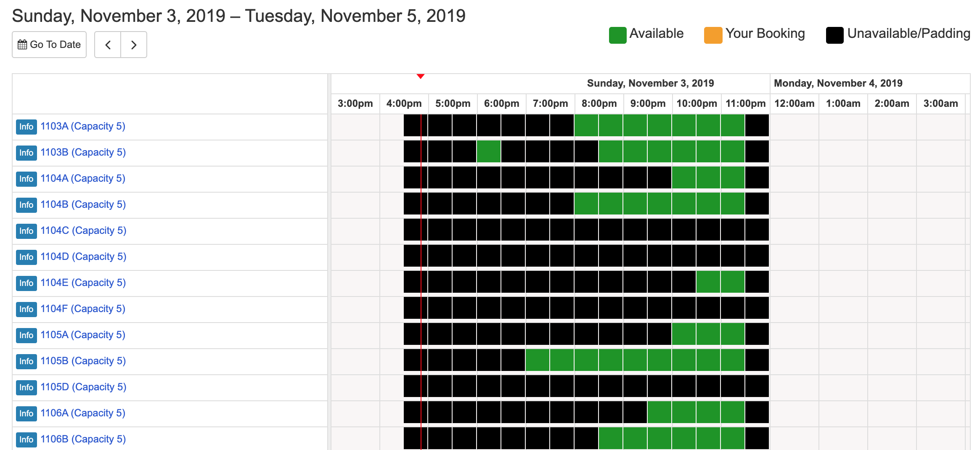Select the 10:30pm available slot for 1104E
Image resolution: width=980 pixels, height=450 pixels.
708,282
